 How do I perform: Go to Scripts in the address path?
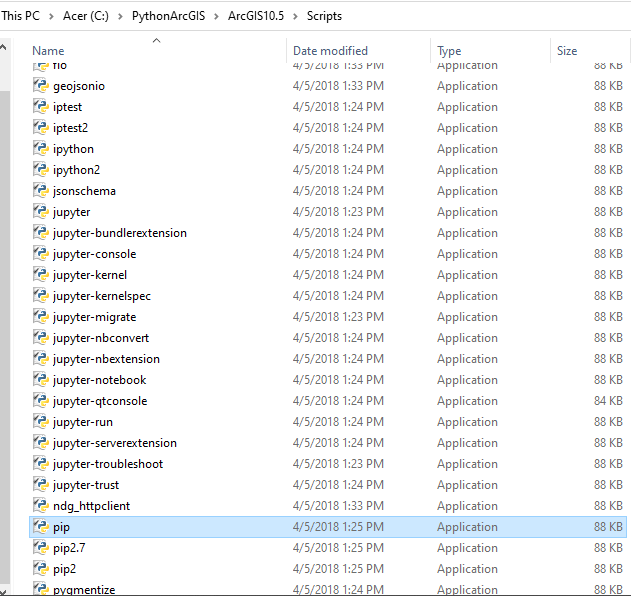(325, 17)
